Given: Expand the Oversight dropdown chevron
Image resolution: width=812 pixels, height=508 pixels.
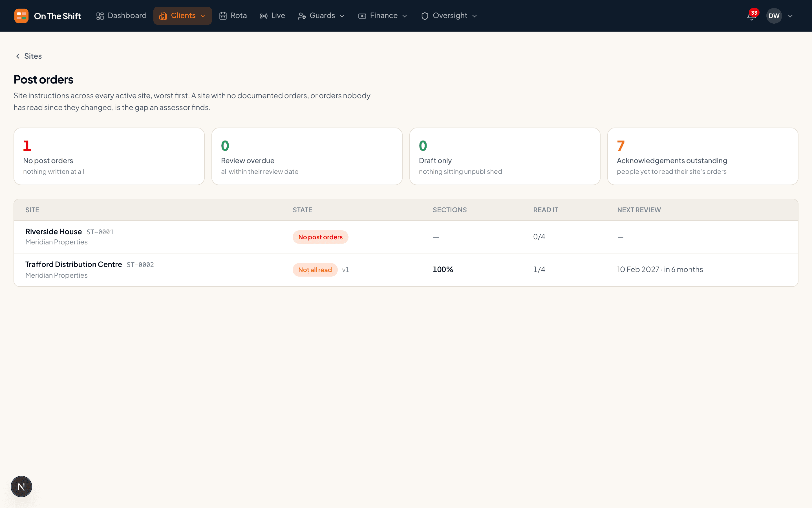Looking at the screenshot, I should [475, 16].
